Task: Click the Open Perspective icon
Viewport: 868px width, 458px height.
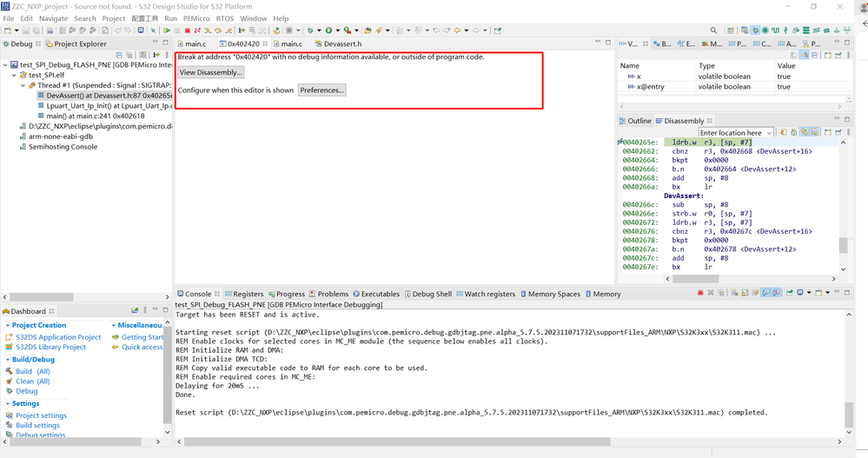Action: point(731,30)
